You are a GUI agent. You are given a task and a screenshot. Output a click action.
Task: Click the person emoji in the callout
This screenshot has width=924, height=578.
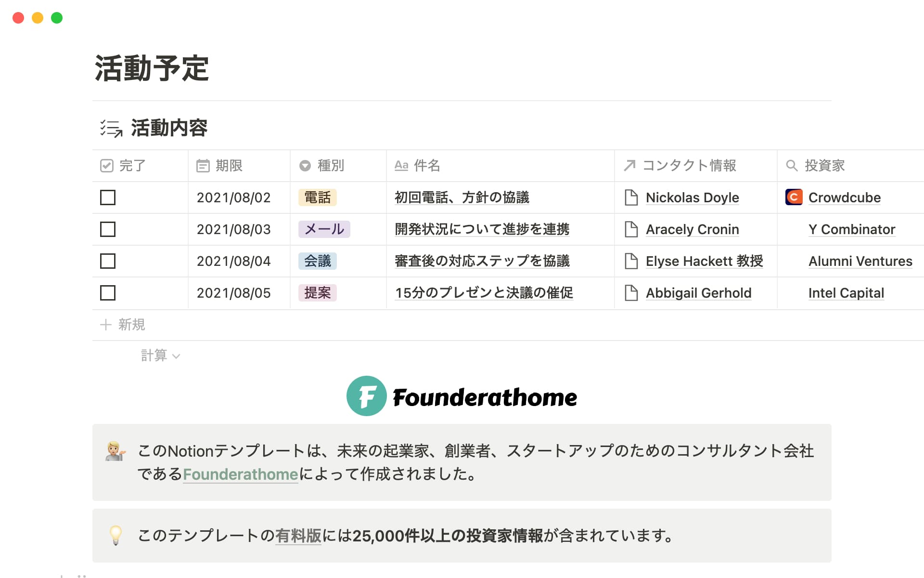[x=115, y=451]
